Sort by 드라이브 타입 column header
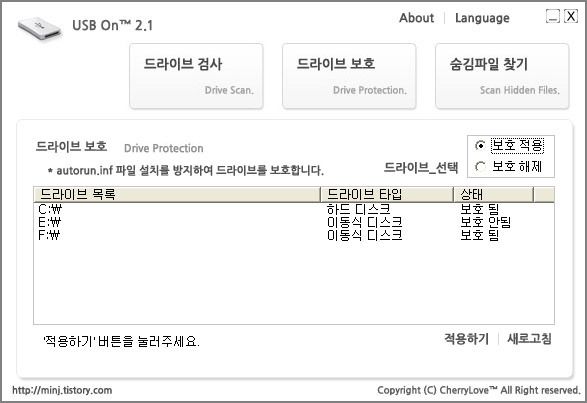587x403 pixels. pyautogui.click(x=387, y=194)
